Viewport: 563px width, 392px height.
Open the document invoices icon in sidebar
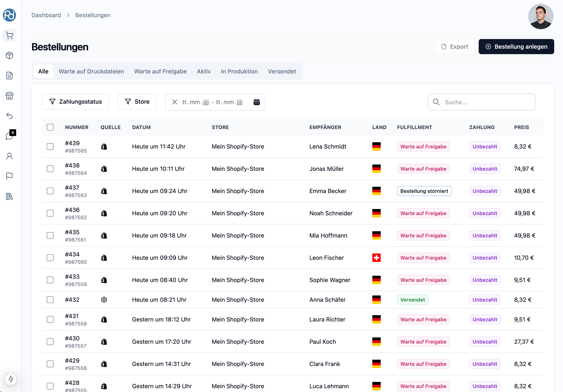9,76
